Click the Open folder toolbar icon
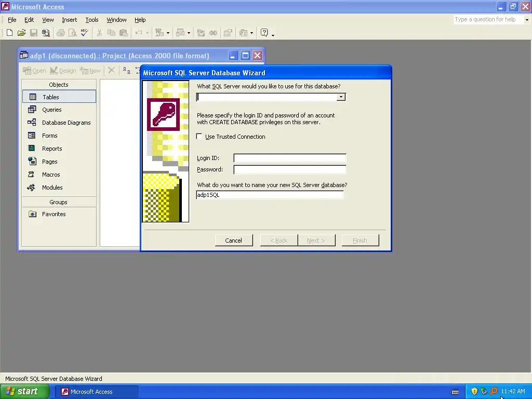Image resolution: width=532 pixels, height=399 pixels. [x=21, y=33]
